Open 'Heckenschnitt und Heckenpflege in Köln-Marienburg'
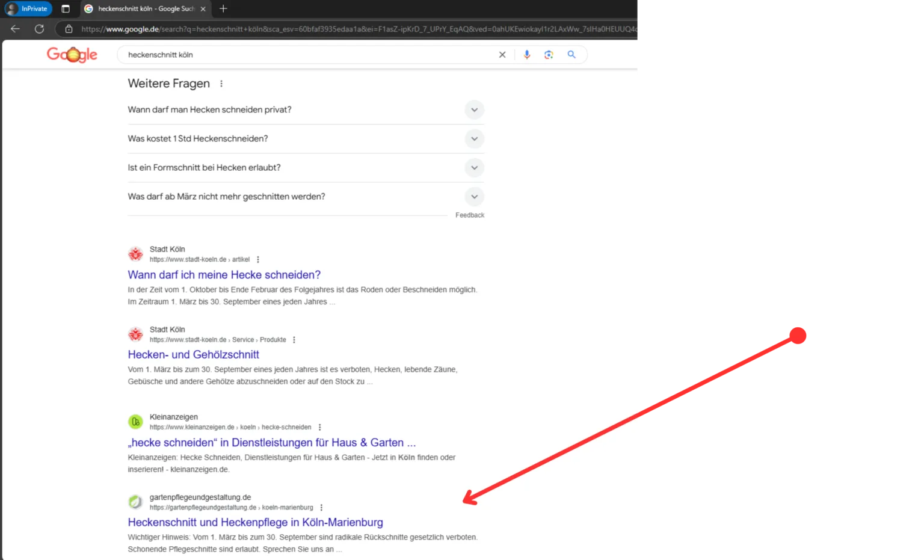This screenshot has width=924, height=560. (x=255, y=523)
